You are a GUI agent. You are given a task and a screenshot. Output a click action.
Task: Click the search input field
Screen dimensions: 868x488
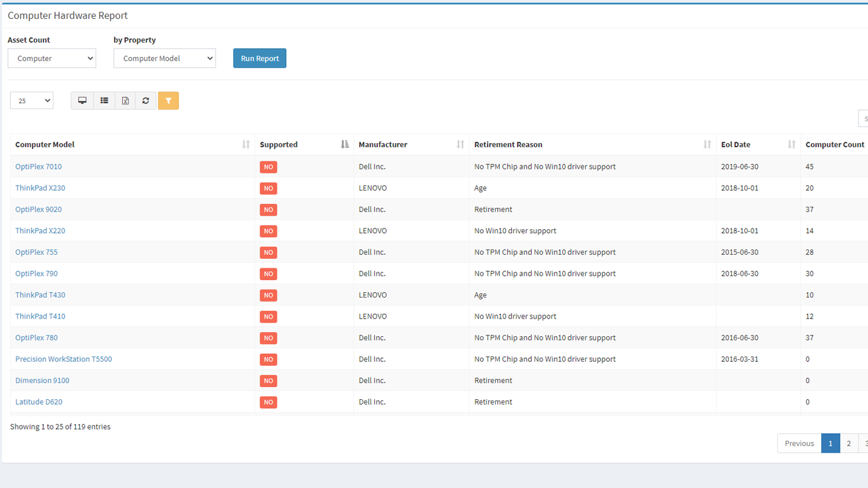(x=864, y=118)
